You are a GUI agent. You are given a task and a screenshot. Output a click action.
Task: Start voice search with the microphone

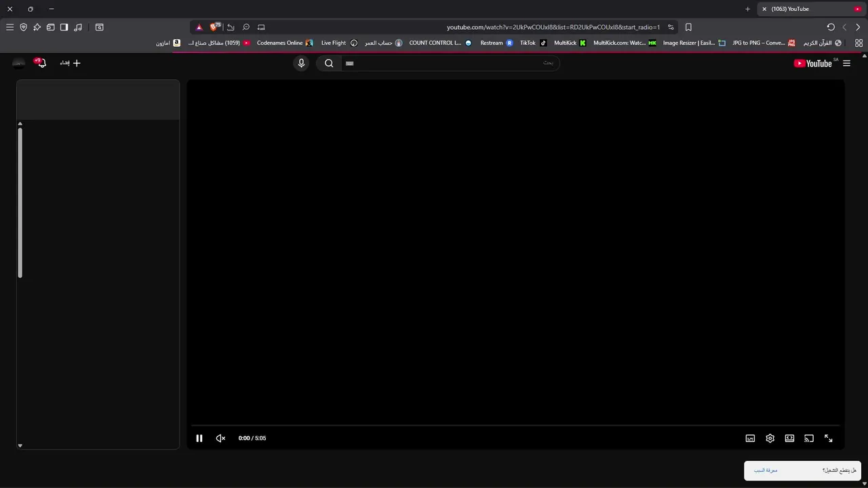click(302, 63)
